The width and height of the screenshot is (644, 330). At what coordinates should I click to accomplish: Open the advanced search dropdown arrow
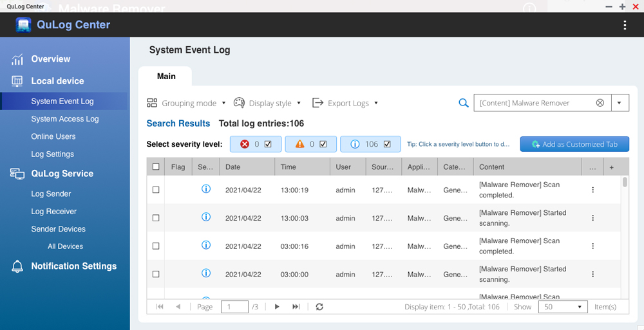(620, 103)
